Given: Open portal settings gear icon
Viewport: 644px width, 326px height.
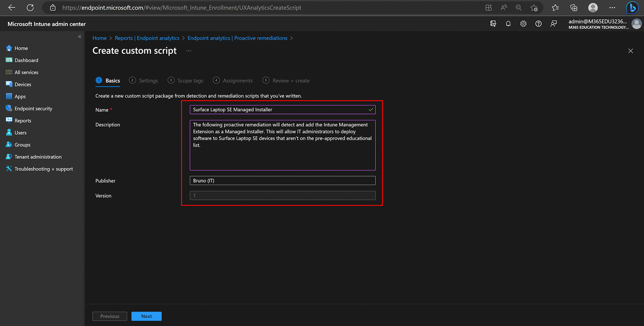Looking at the screenshot, I should point(523,23).
